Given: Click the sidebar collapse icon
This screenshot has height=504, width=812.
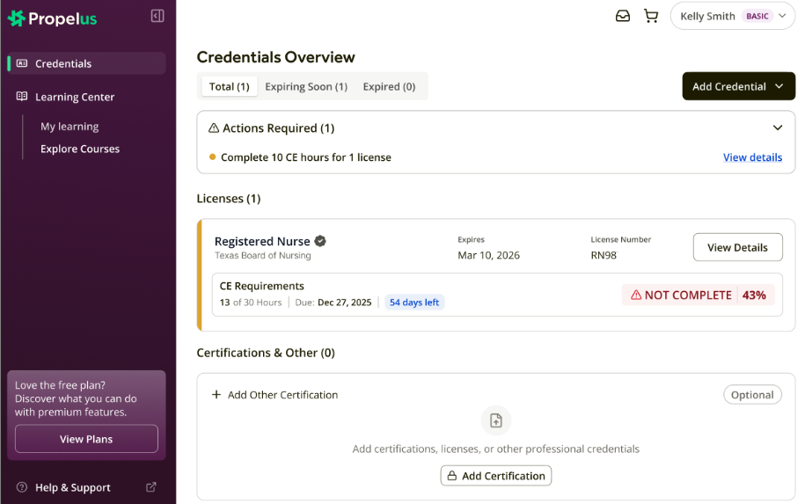Looking at the screenshot, I should tap(157, 16).
